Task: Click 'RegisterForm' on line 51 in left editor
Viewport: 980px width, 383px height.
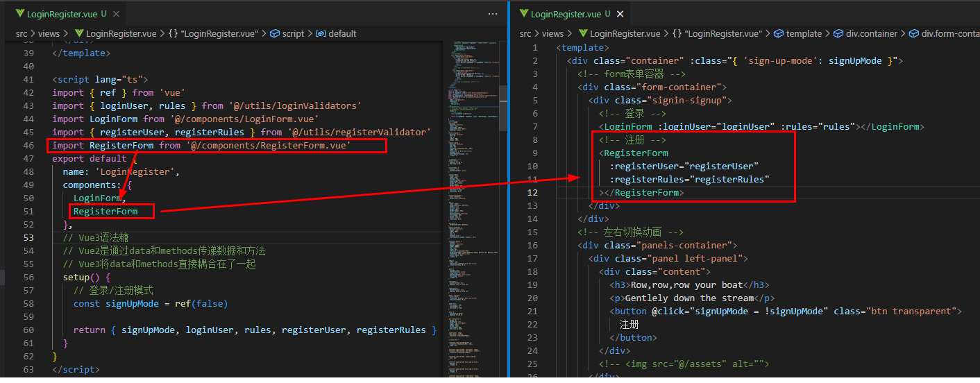Action: point(105,211)
